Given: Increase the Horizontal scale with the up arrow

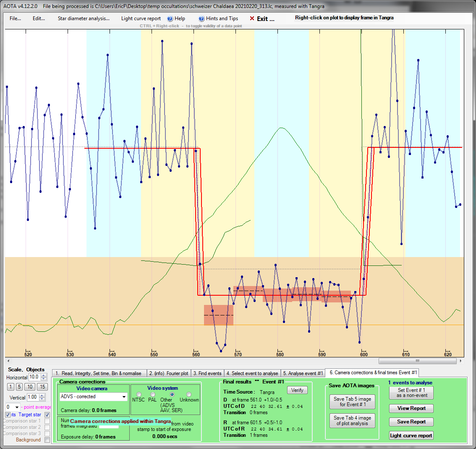Looking at the screenshot, I should click(44, 375).
